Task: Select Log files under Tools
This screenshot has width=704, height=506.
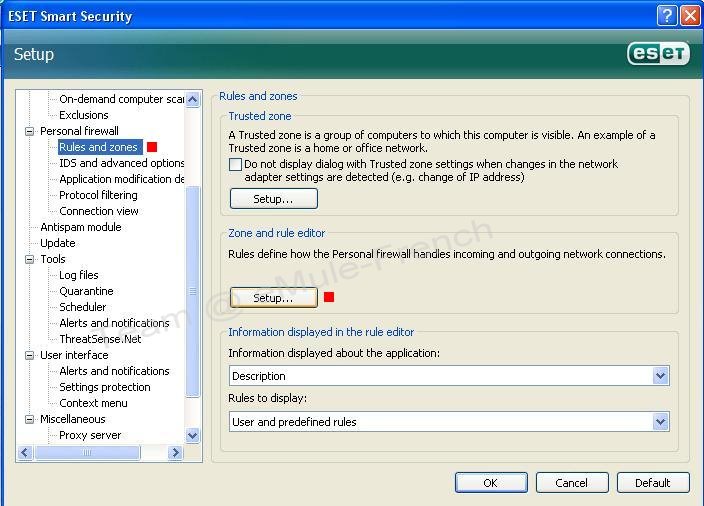Action: 79,275
